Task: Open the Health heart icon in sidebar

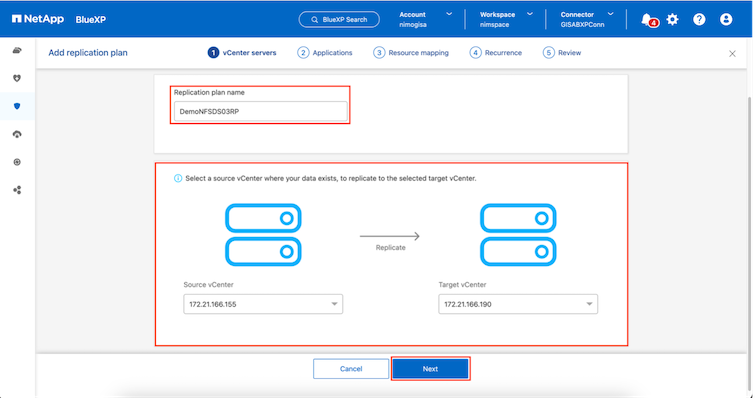Action: point(17,78)
